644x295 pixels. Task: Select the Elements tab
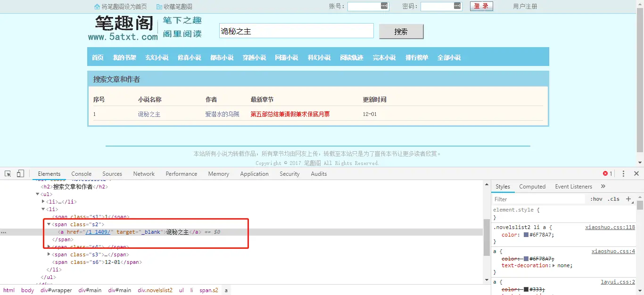tap(49, 173)
